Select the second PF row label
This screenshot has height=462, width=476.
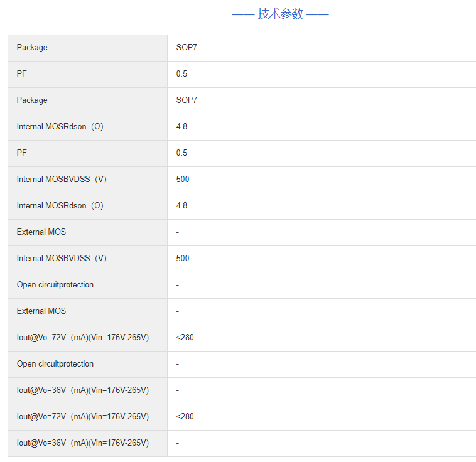point(22,153)
